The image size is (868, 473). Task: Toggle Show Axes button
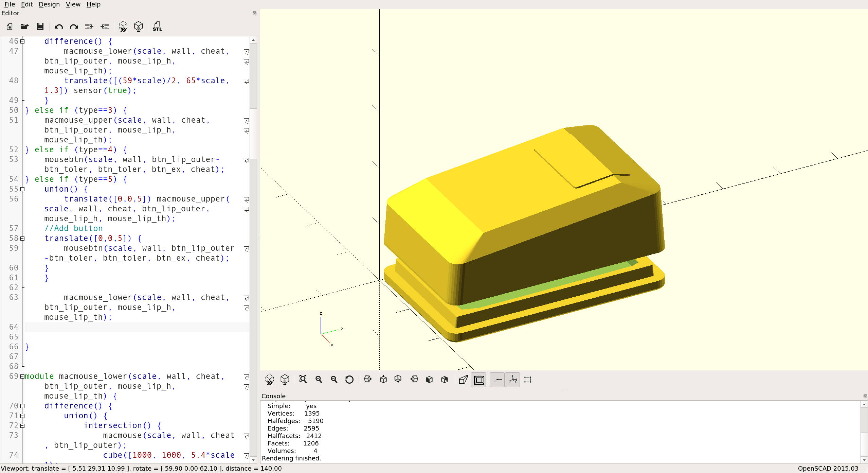(497, 380)
